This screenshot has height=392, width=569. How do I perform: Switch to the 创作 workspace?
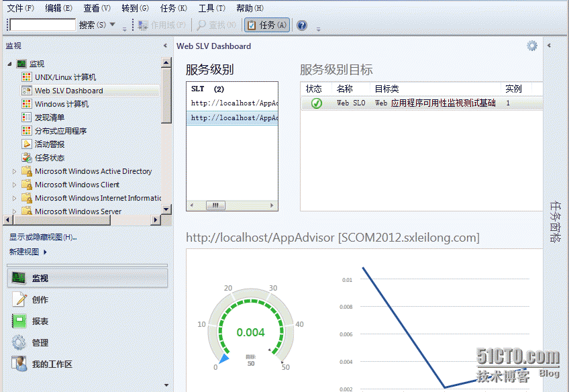pos(87,299)
